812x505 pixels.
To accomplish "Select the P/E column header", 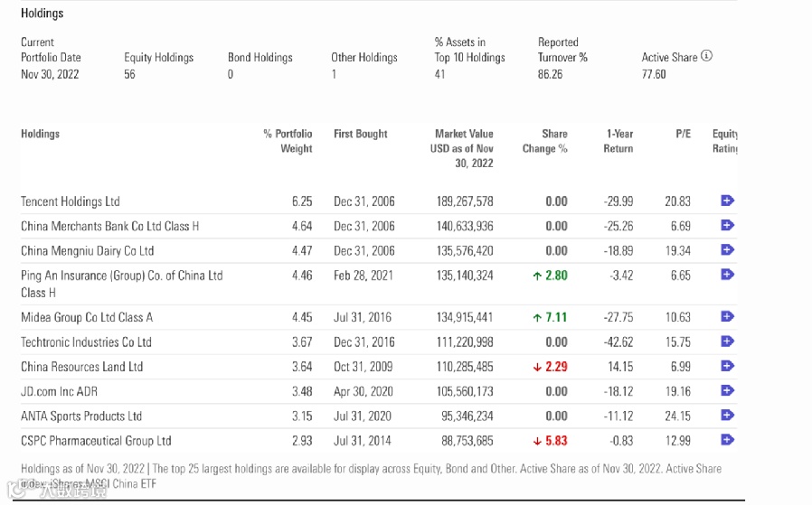I will (x=683, y=134).
